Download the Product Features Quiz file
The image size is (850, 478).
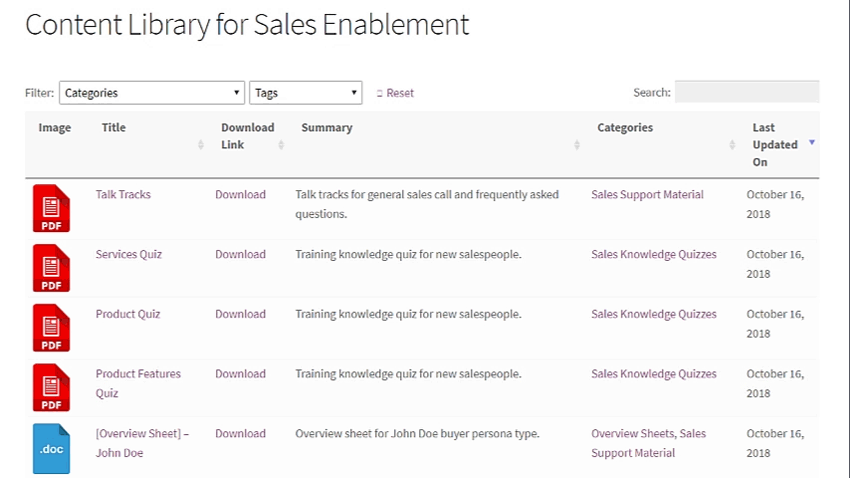click(240, 373)
